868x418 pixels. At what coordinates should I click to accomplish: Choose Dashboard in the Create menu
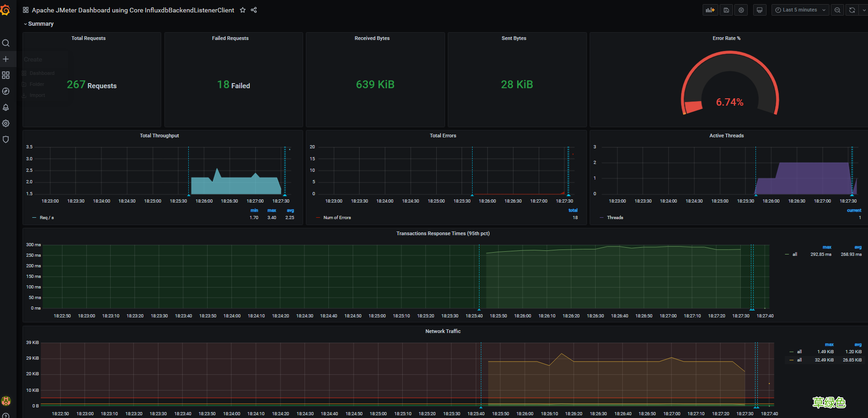pyautogui.click(x=42, y=73)
